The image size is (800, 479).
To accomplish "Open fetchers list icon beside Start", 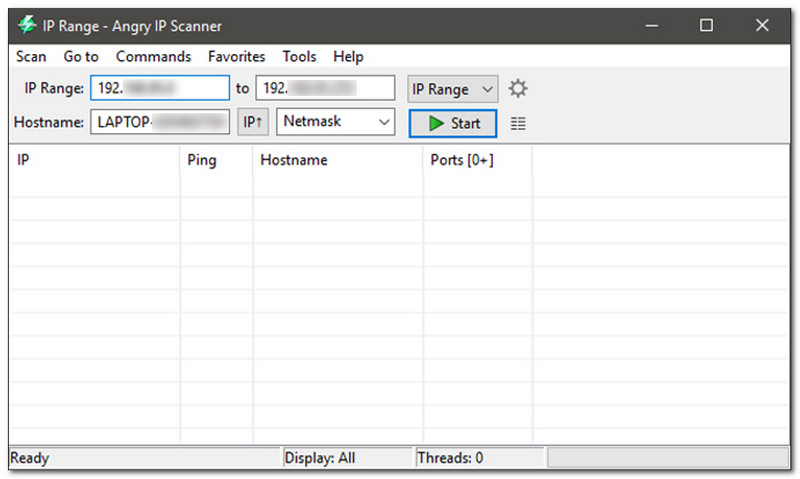I will pyautogui.click(x=518, y=123).
